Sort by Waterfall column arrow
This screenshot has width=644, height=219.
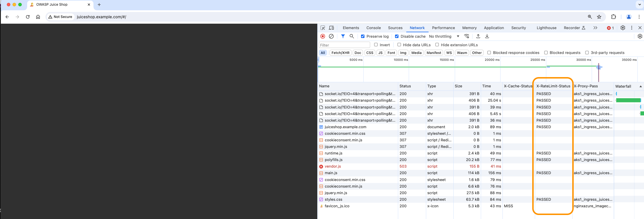tap(641, 86)
